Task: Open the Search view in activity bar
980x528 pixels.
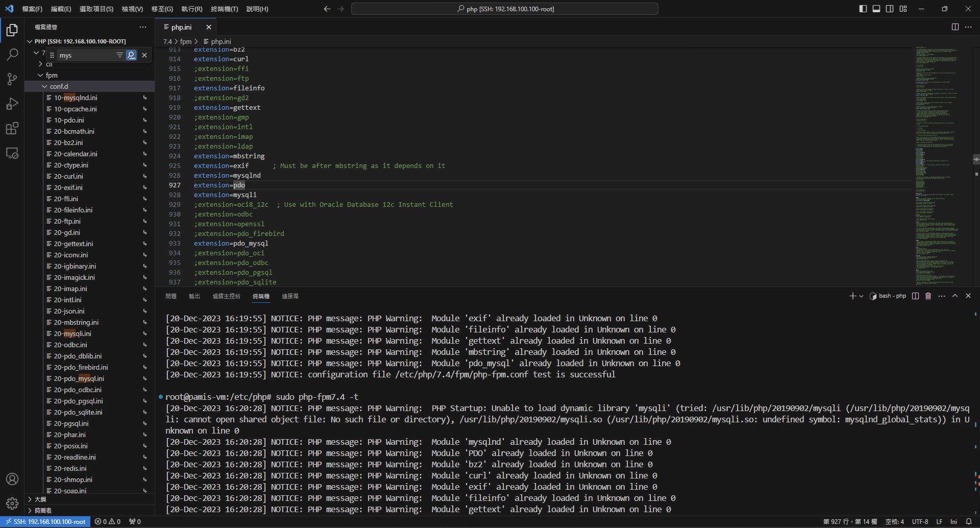Action: [x=12, y=55]
